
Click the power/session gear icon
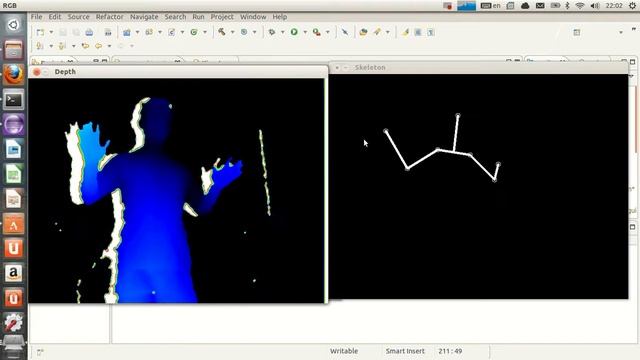point(632,5)
